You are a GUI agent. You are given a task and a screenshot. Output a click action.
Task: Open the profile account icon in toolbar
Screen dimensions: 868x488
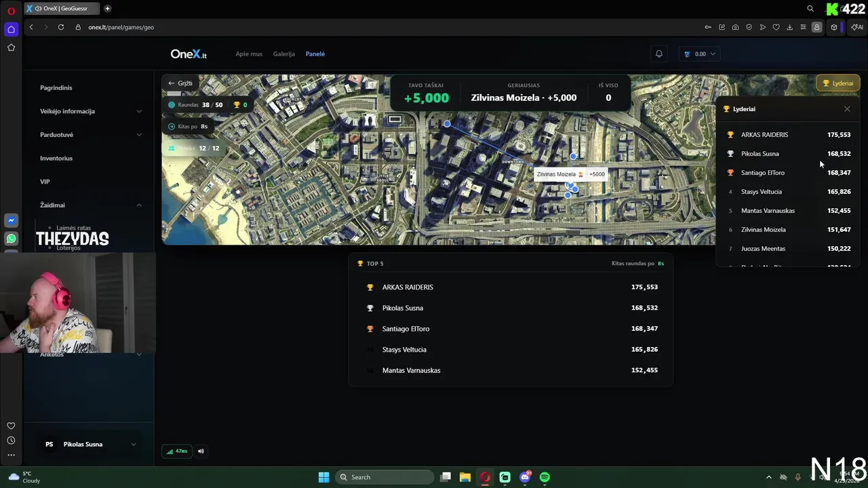(x=816, y=27)
